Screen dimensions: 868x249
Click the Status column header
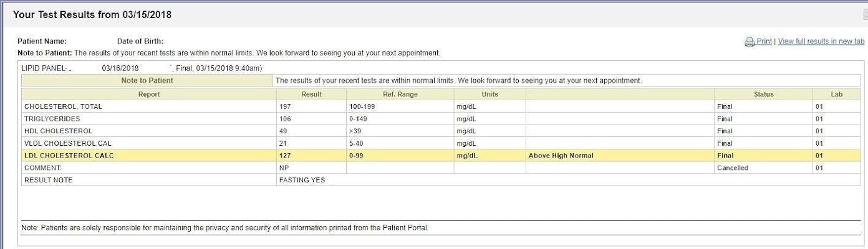coord(763,95)
